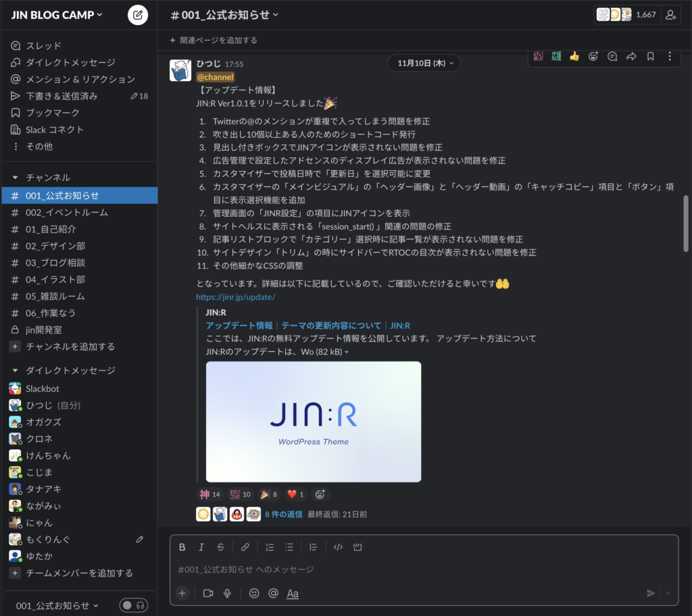
Task: Open the 11月10日 (木) date jump dropdown
Action: (x=424, y=63)
